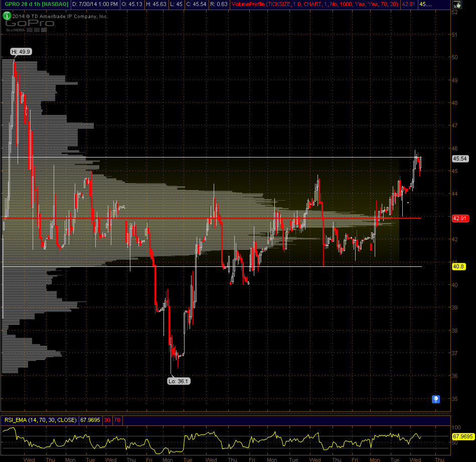Click the 45.54 last price tag on axis
476x462 pixels.
click(460, 159)
